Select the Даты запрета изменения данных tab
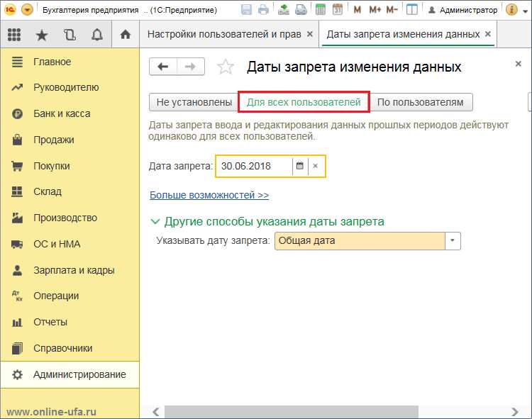 click(403, 34)
